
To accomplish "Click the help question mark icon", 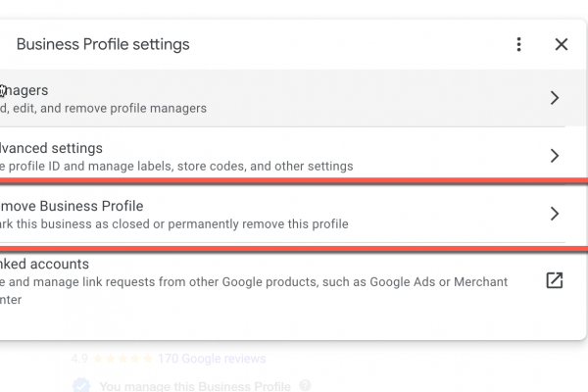I will 305,386.
